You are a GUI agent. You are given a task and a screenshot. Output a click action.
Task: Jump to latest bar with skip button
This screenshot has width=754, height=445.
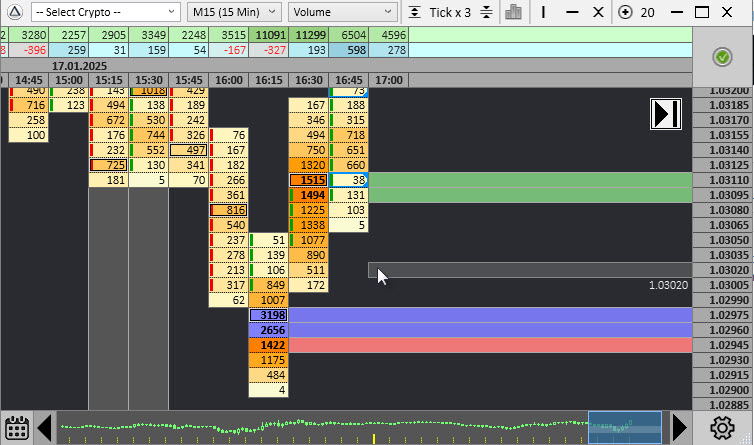click(x=666, y=113)
